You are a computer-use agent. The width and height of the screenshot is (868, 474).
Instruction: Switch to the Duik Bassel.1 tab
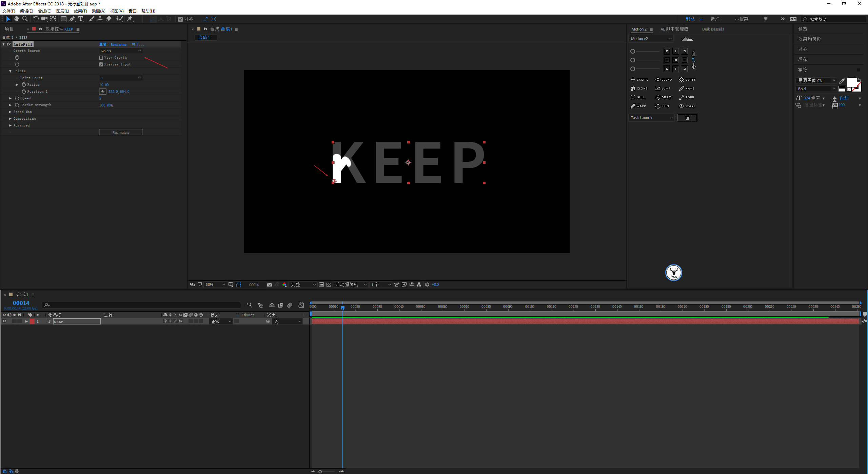click(713, 29)
